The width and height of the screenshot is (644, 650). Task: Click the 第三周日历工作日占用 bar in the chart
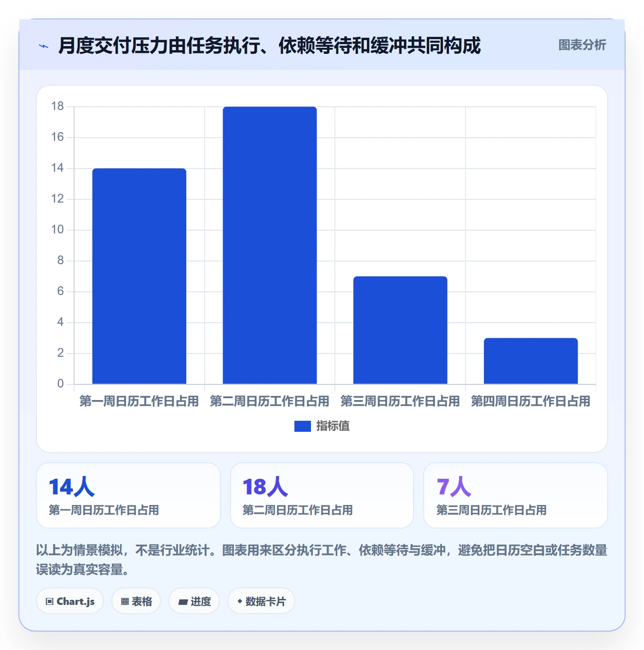tap(400, 330)
